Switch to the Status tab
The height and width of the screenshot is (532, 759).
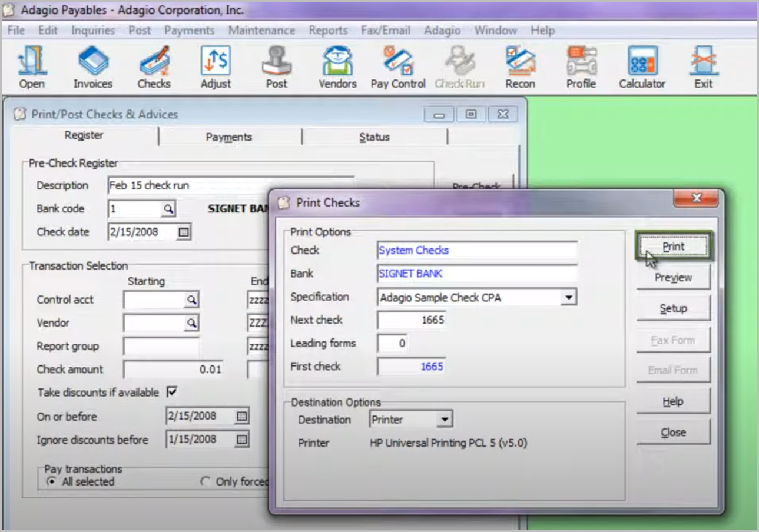coord(374,137)
